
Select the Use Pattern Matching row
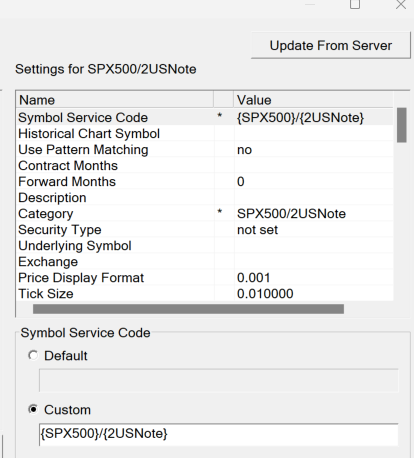205,150
